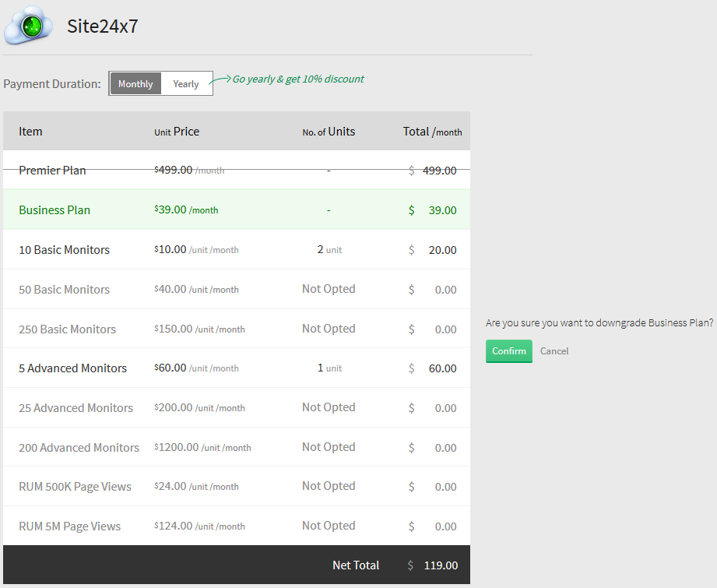Click the Unit Price column header
Image resolution: width=717 pixels, height=588 pixels.
(x=177, y=132)
